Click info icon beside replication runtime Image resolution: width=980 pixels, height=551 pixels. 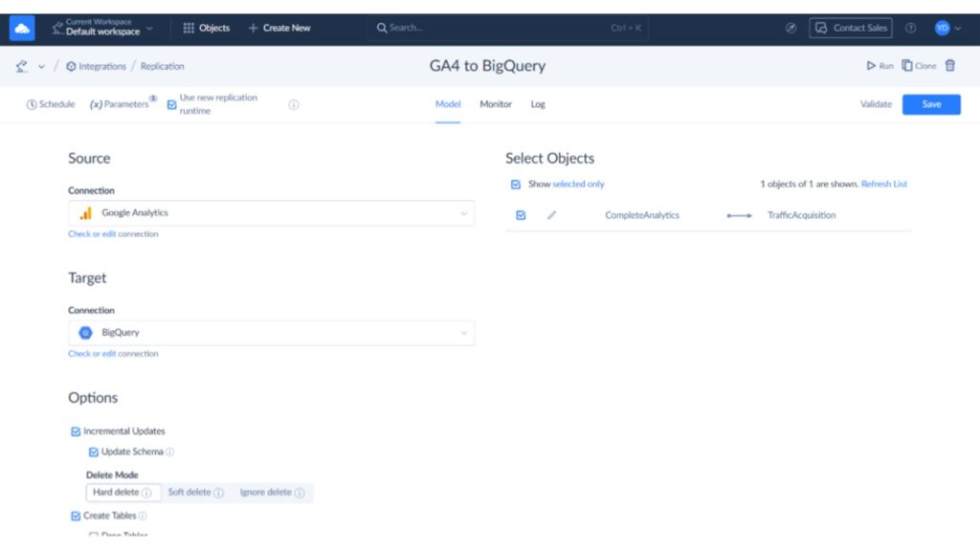(294, 105)
